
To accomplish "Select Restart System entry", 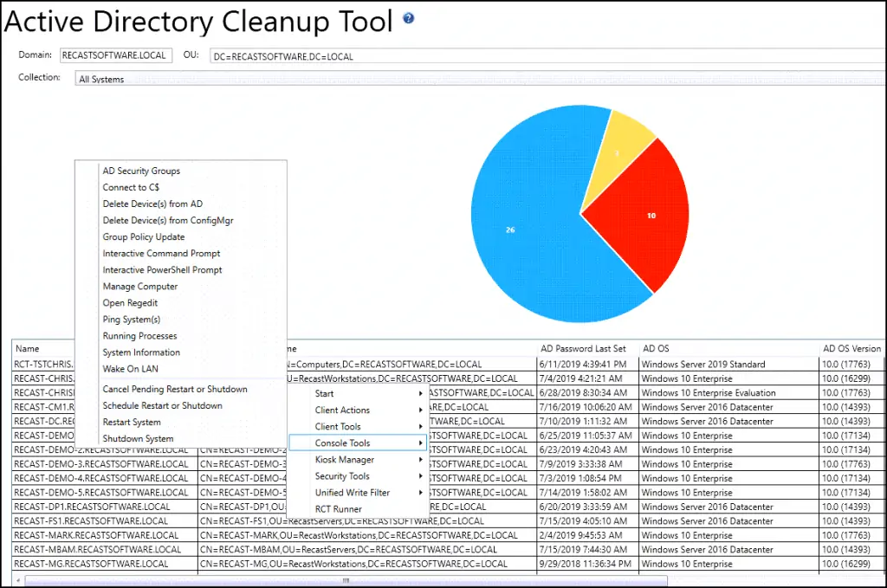I will (x=132, y=422).
